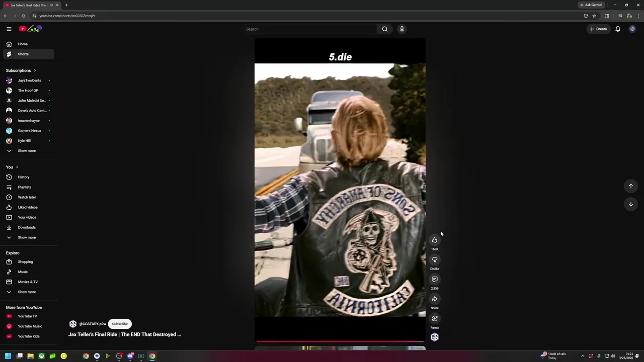
Task: Go to the next Short
Action: click(x=631, y=204)
